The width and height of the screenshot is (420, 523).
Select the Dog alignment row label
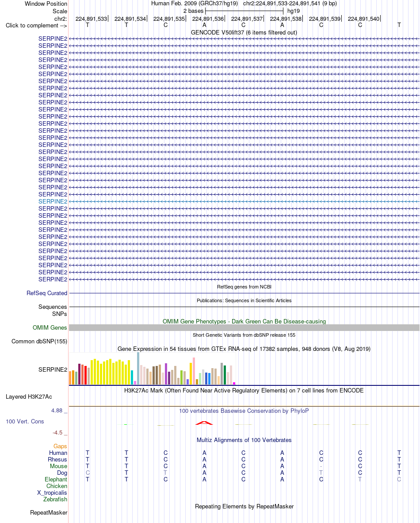[62, 473]
